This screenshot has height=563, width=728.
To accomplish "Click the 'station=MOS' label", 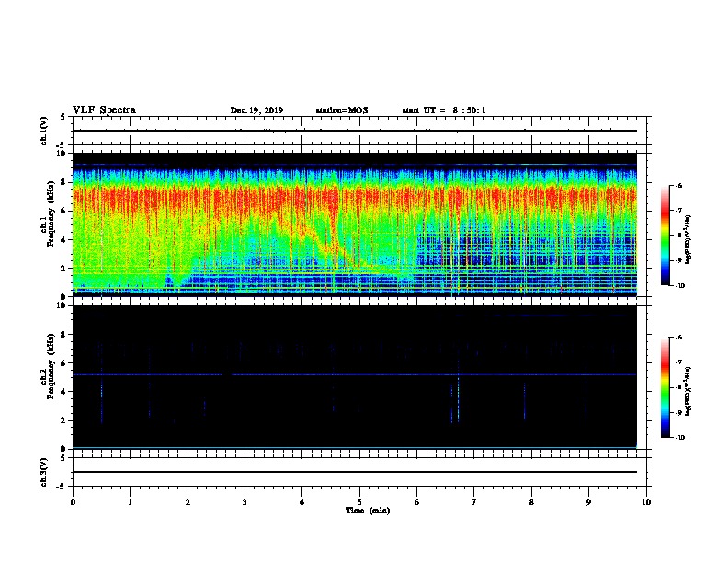I will coord(342,110).
